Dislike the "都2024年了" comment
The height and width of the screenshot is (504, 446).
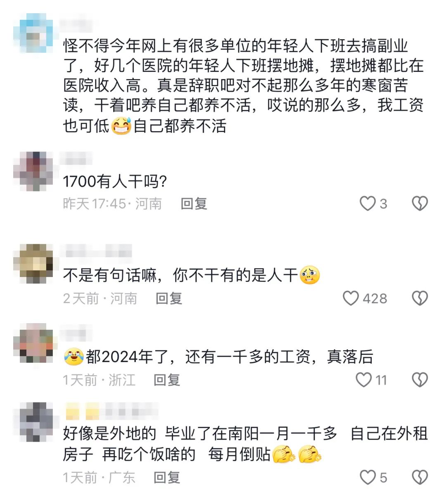tap(420, 380)
